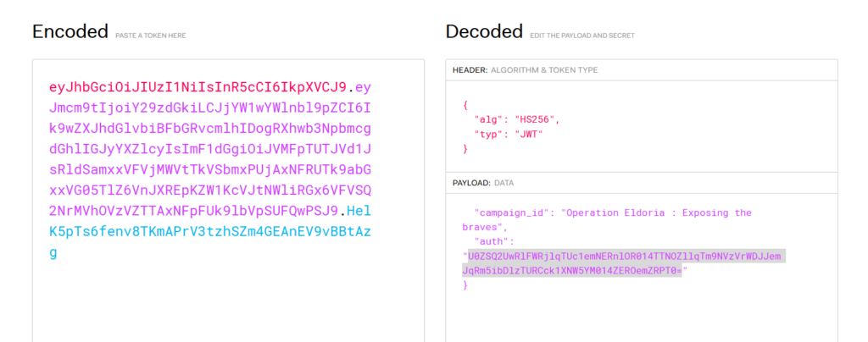Image resolution: width=868 pixels, height=342 pixels.
Task: Click the token line starting sRldSamxxVFVj
Action: (x=210, y=170)
